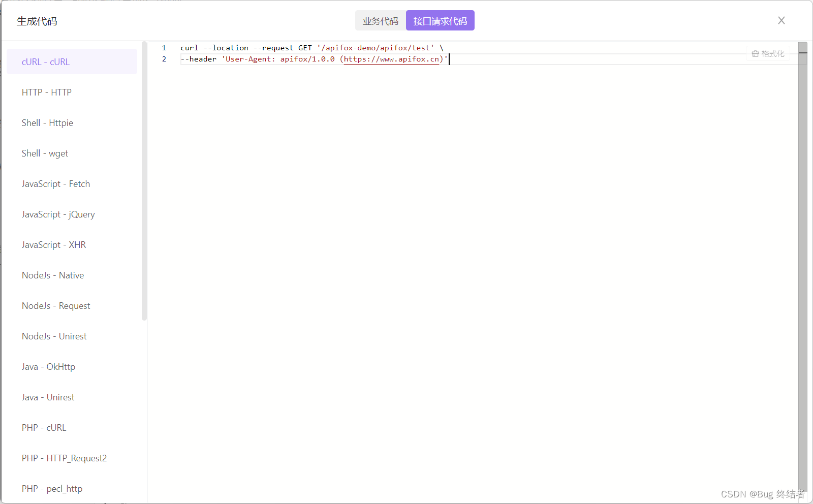Choose Shell - wget option

tap(72, 153)
